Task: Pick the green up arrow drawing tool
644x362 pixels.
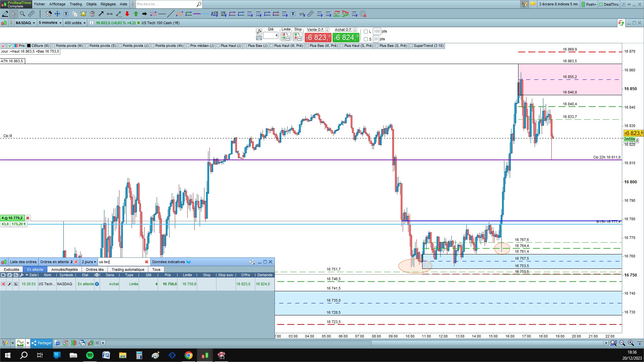Action: 136,14
